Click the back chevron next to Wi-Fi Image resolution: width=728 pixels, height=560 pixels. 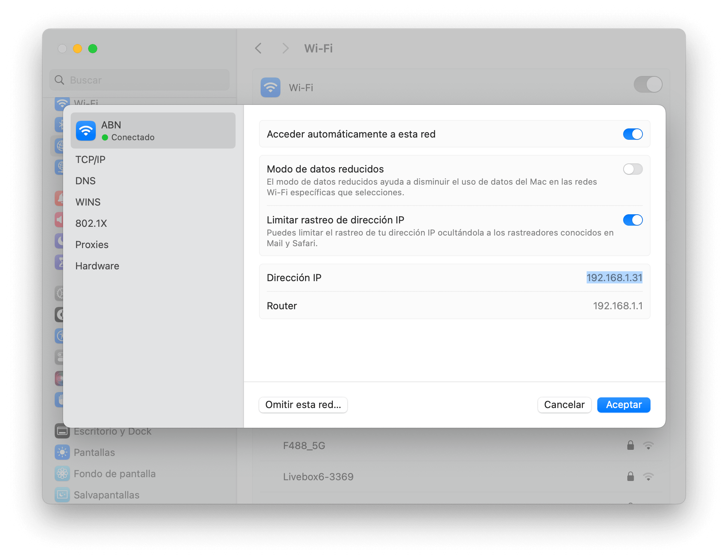[258, 49]
